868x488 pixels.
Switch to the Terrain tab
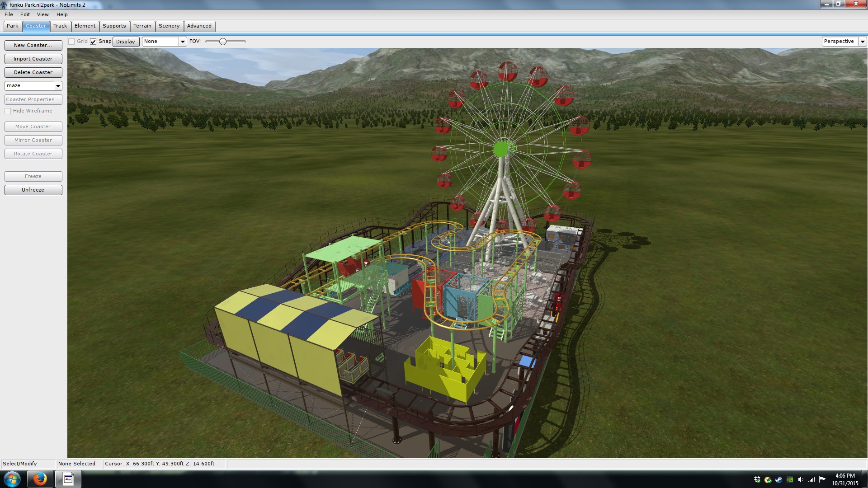142,26
